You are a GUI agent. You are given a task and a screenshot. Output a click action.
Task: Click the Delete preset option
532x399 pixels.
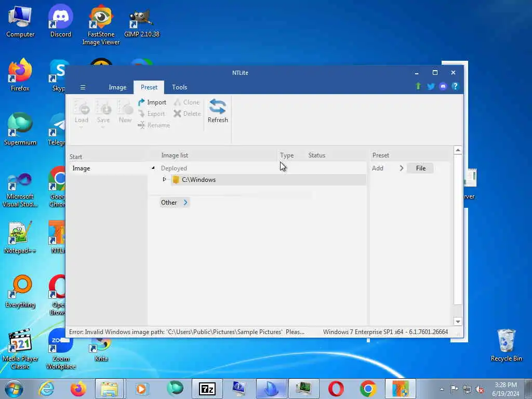coord(187,114)
